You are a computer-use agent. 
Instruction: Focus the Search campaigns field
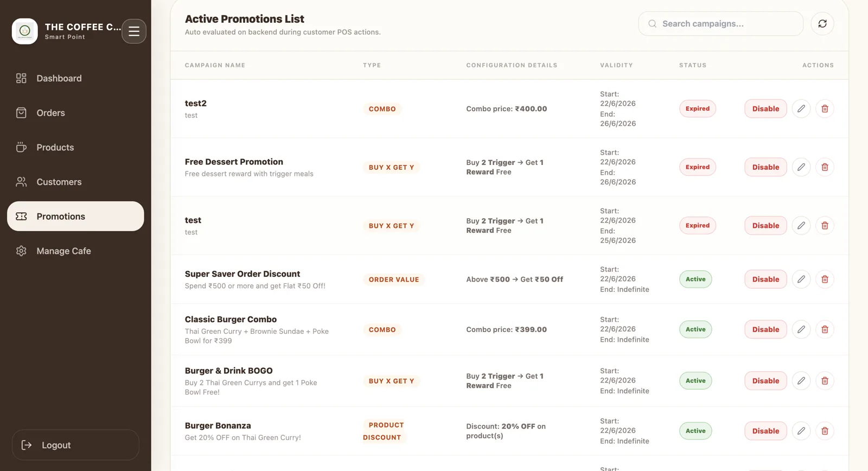[720, 24]
